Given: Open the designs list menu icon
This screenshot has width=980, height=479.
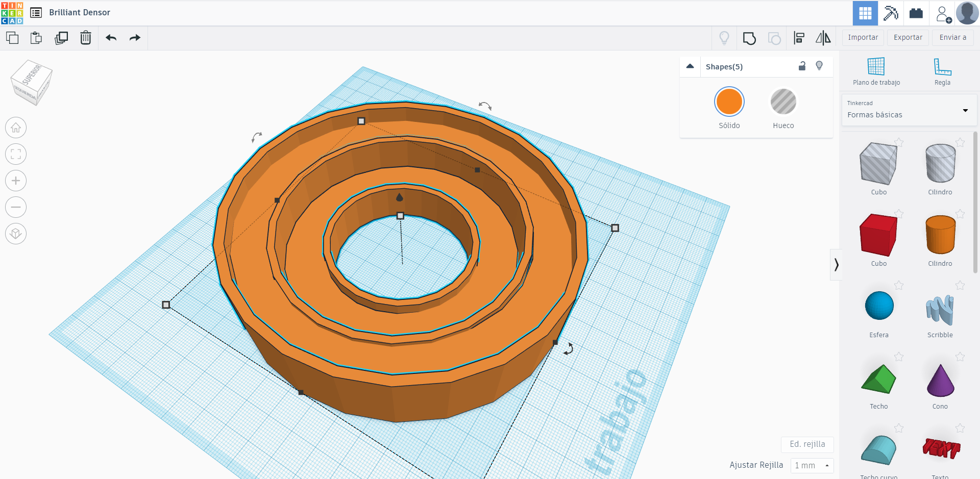Looking at the screenshot, I should point(36,13).
